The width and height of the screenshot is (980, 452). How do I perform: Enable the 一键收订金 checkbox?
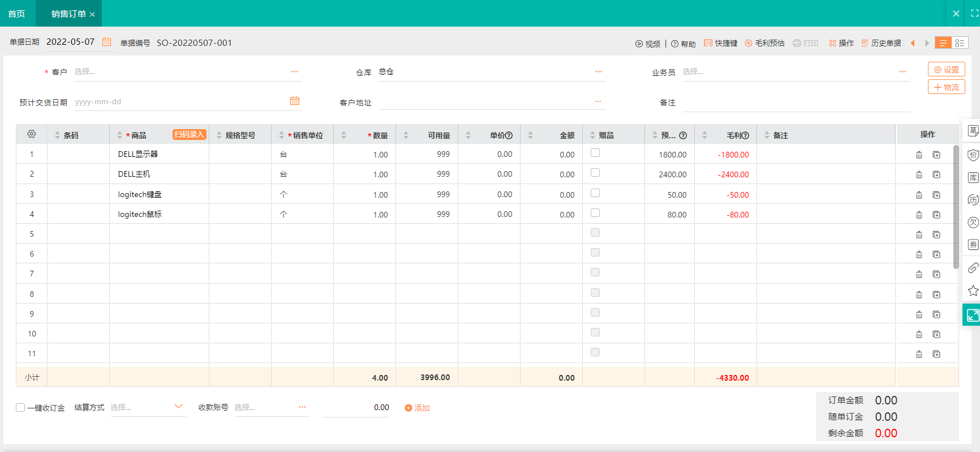[x=20, y=408]
